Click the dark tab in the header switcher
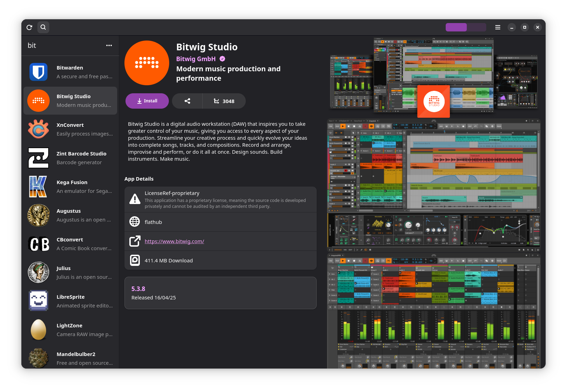 [x=476, y=27]
